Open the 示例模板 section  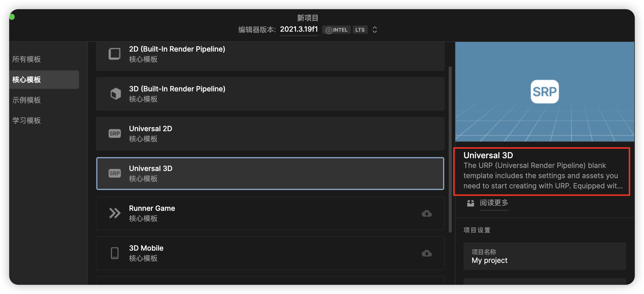tap(27, 100)
